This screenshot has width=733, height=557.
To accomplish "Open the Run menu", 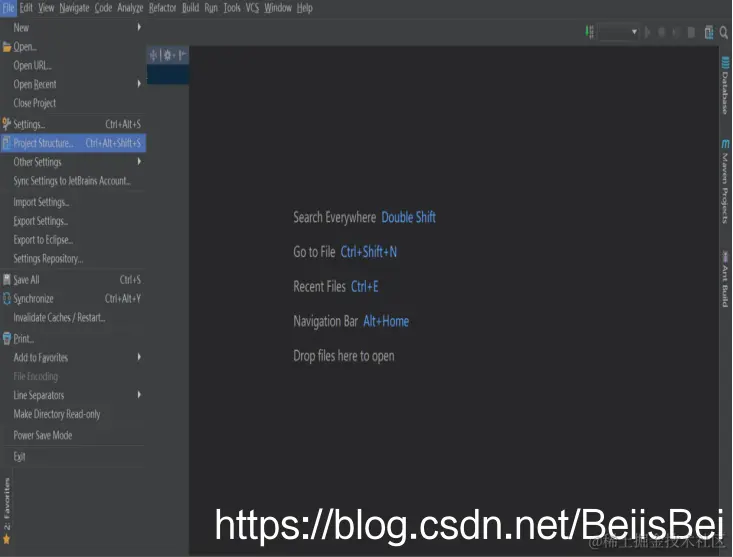I will pyautogui.click(x=211, y=8).
